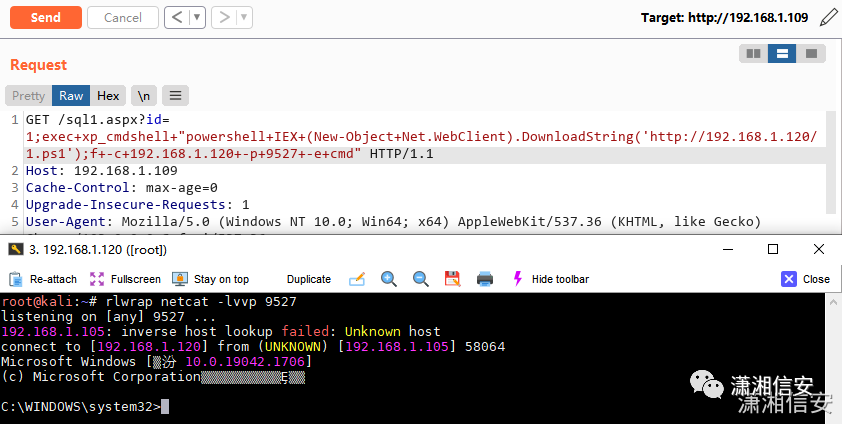This screenshot has width=842, height=424.
Task: Click Duplicate in terminal toolbar
Action: 309,279
